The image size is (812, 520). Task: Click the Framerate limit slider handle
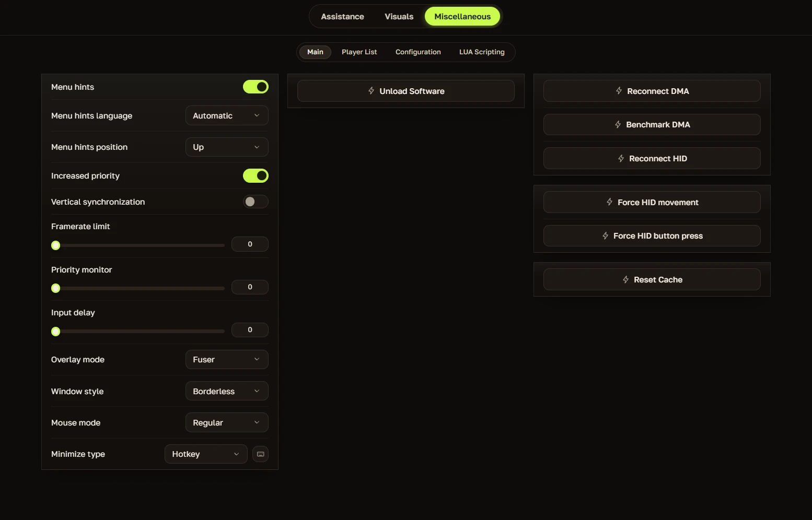(56, 245)
